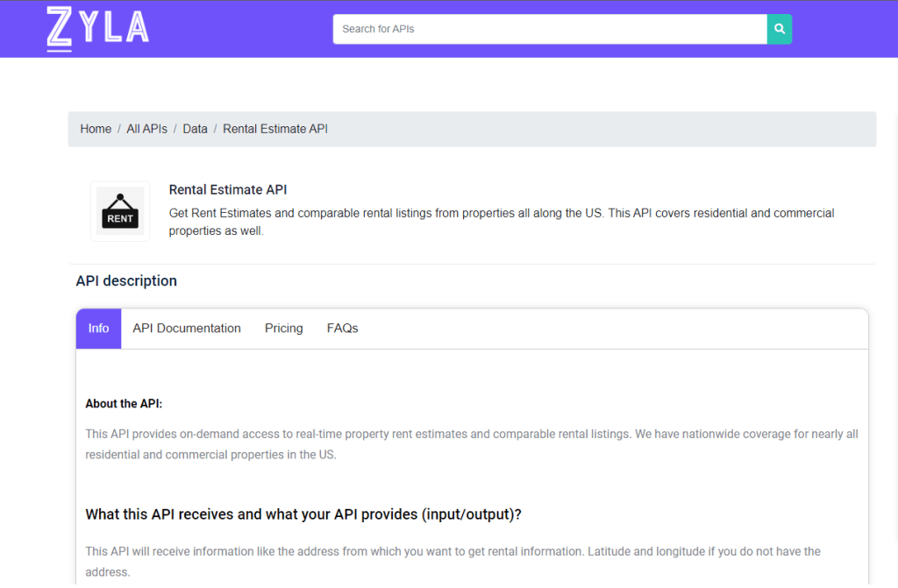Select the Info tab

click(x=98, y=329)
